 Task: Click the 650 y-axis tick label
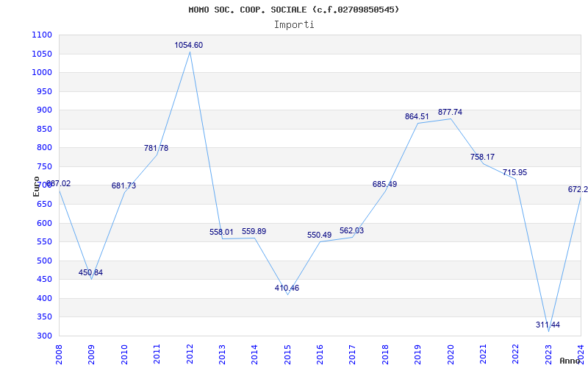click(x=45, y=205)
